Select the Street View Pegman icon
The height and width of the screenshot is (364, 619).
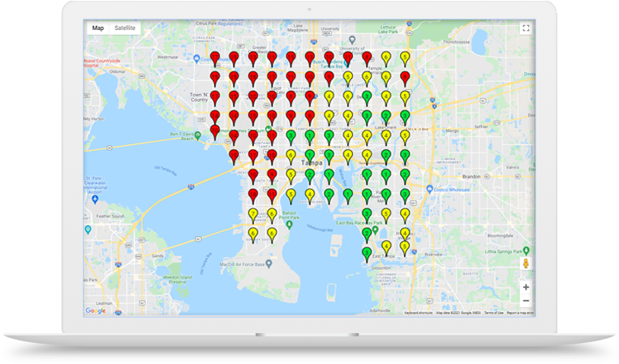526,263
